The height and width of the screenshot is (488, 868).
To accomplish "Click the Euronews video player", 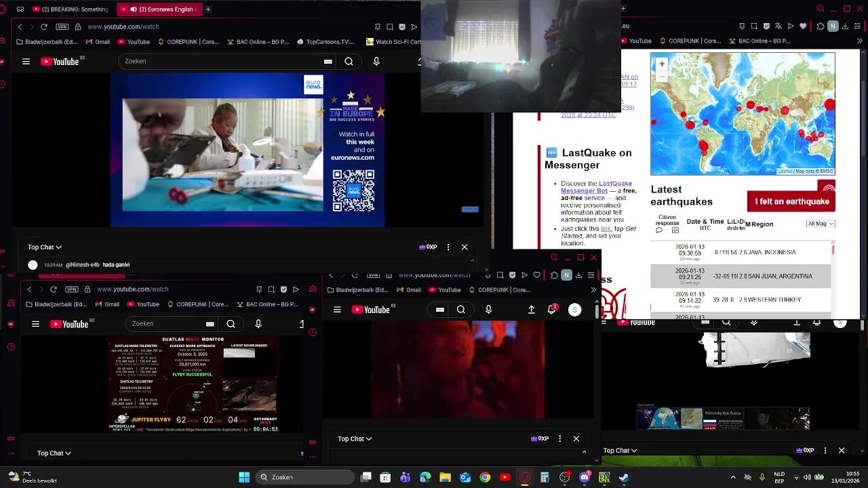I will pyautogui.click(x=248, y=150).
